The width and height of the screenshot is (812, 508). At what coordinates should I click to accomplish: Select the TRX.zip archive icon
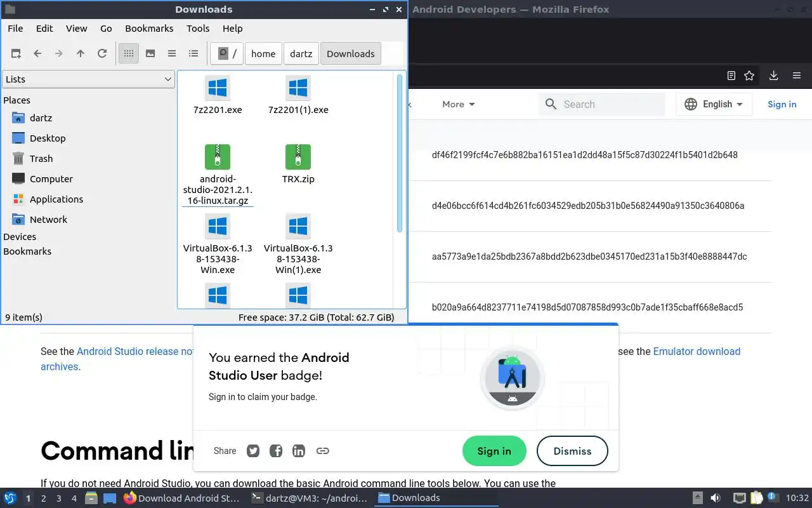(x=298, y=157)
